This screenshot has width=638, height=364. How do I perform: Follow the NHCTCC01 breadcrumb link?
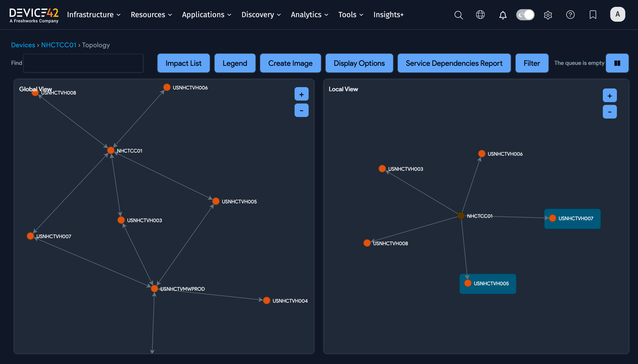coord(59,45)
